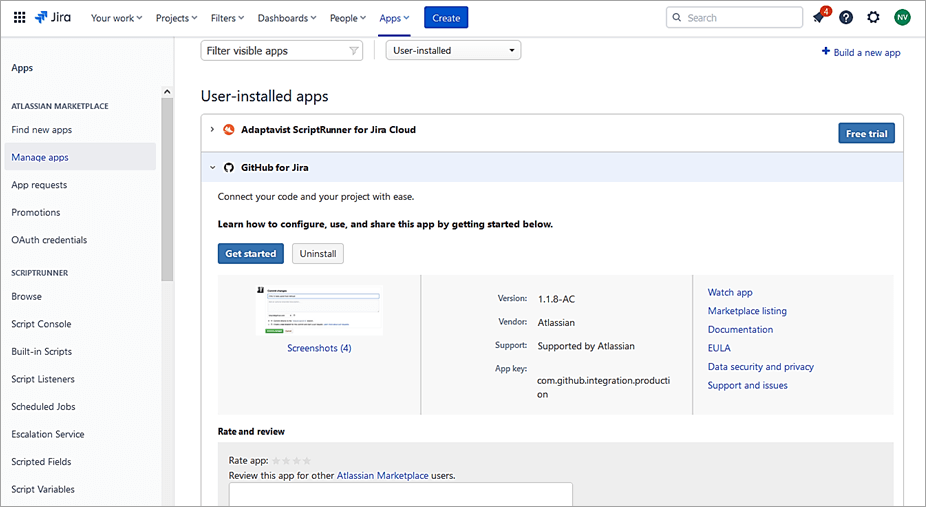Open the Marketplace listing link
926x507 pixels.
(747, 311)
